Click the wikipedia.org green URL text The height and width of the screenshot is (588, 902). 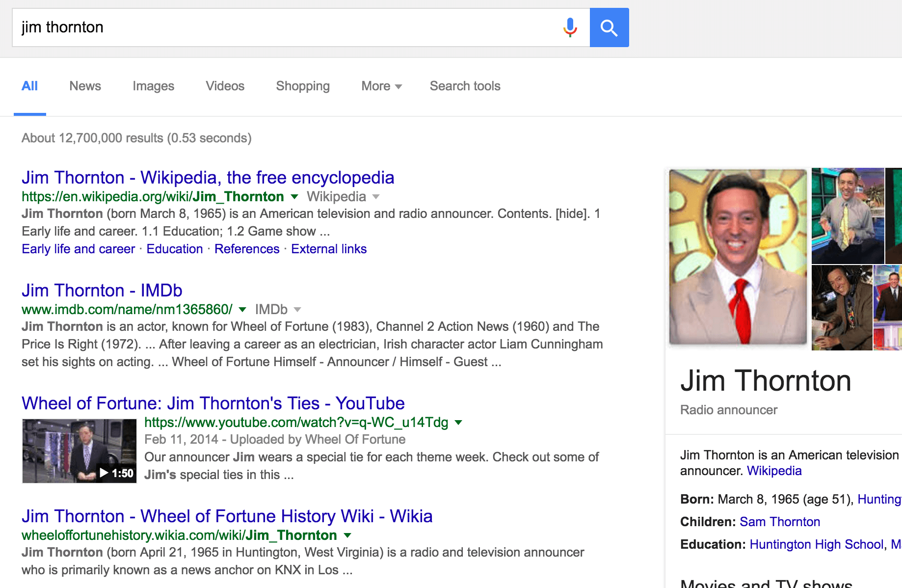tap(153, 197)
